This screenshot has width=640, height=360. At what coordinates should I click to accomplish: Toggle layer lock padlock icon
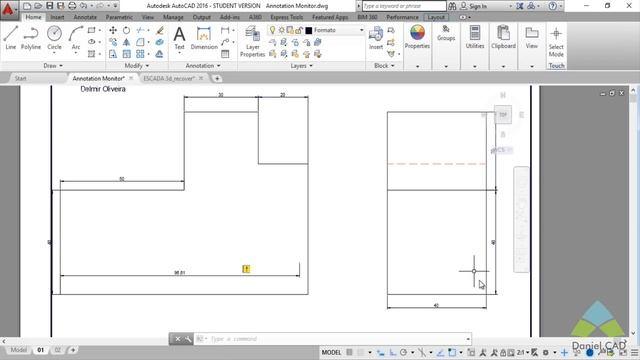pyautogui.click(x=299, y=30)
